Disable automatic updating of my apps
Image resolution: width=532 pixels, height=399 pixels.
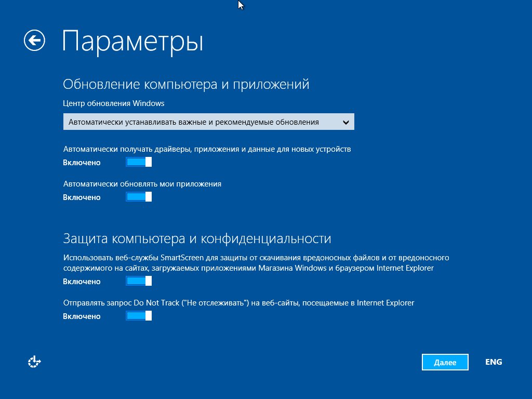(x=139, y=197)
